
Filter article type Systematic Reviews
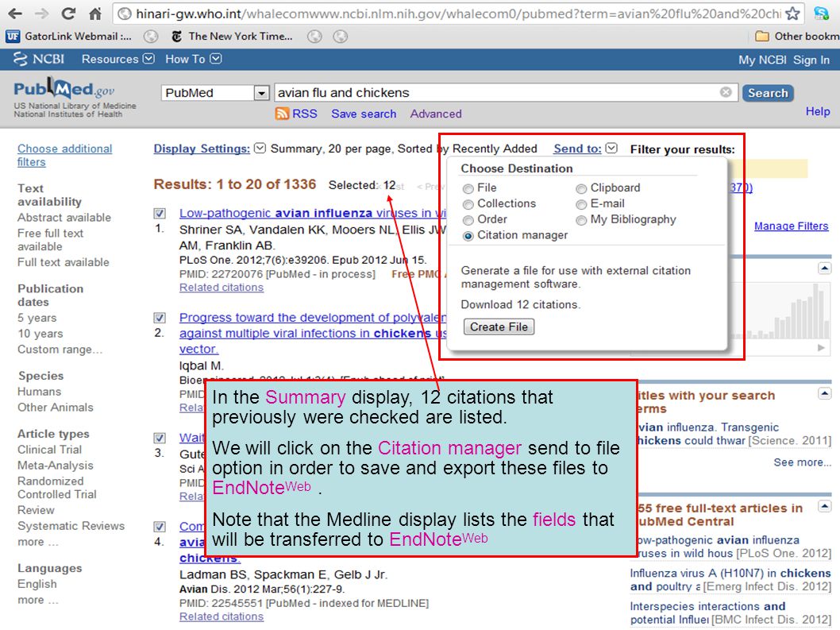(x=71, y=526)
